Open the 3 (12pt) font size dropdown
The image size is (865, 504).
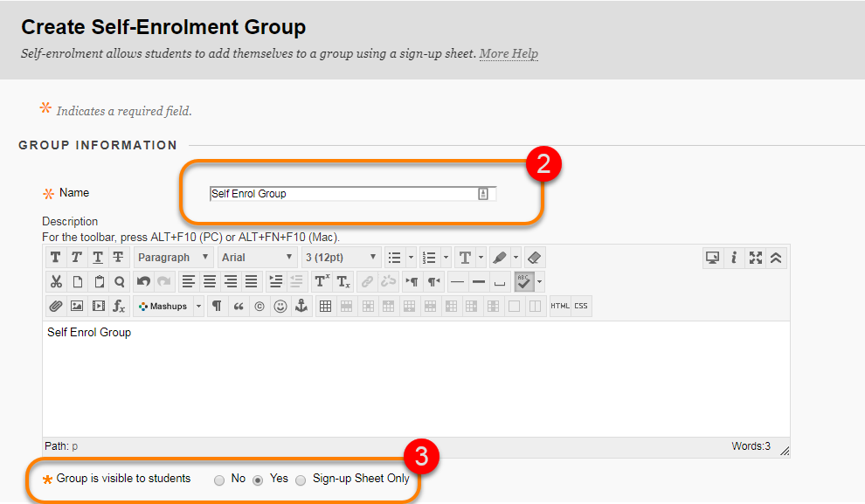(x=341, y=258)
